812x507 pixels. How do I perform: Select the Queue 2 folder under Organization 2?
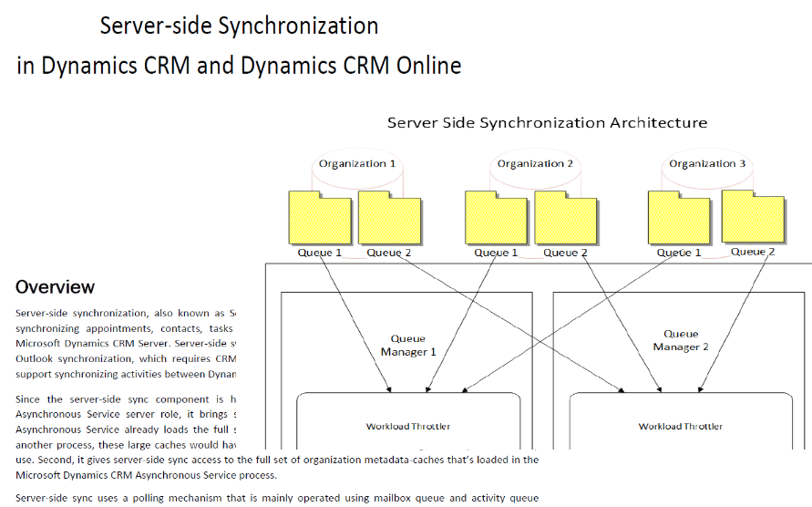(x=566, y=219)
